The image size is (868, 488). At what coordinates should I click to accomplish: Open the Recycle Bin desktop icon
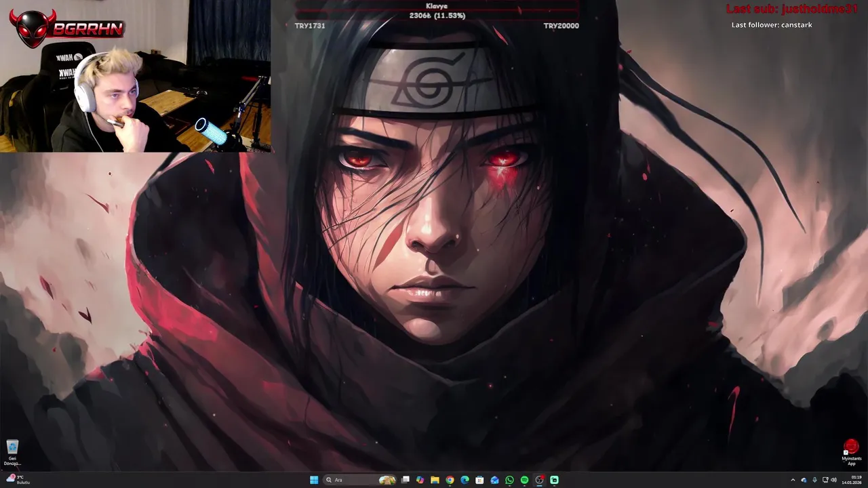pyautogui.click(x=12, y=453)
